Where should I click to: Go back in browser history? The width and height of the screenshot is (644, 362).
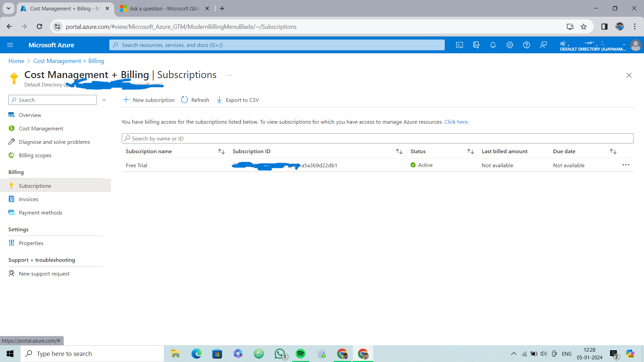coord(9,26)
